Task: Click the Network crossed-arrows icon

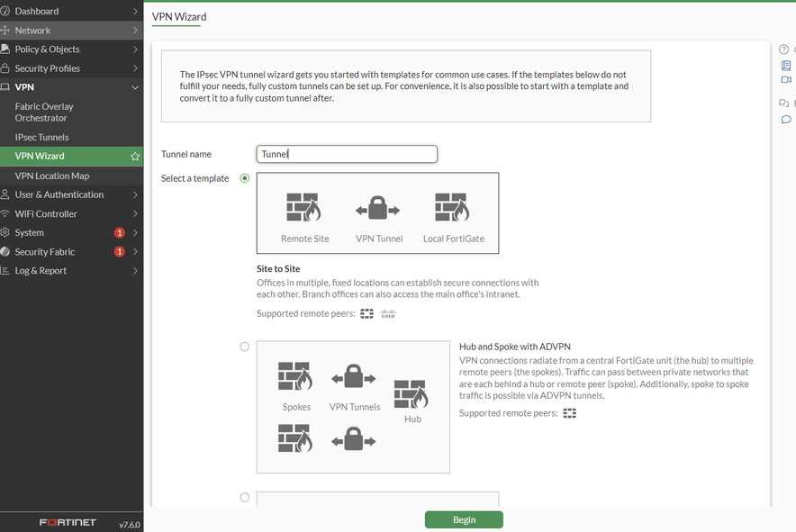Action: pos(5,30)
